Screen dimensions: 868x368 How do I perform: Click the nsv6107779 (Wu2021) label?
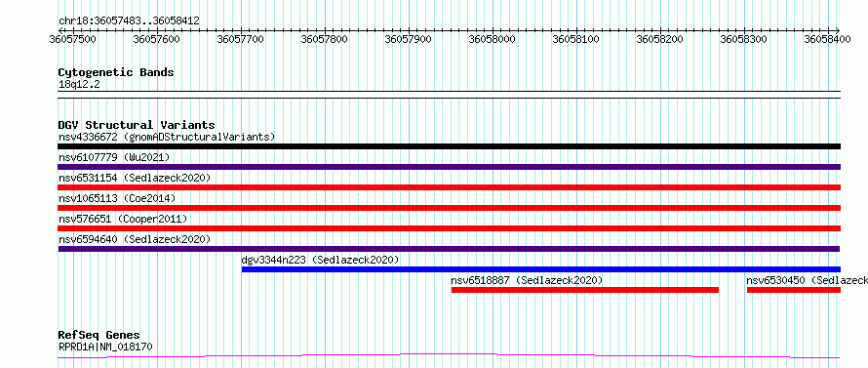pyautogui.click(x=113, y=157)
